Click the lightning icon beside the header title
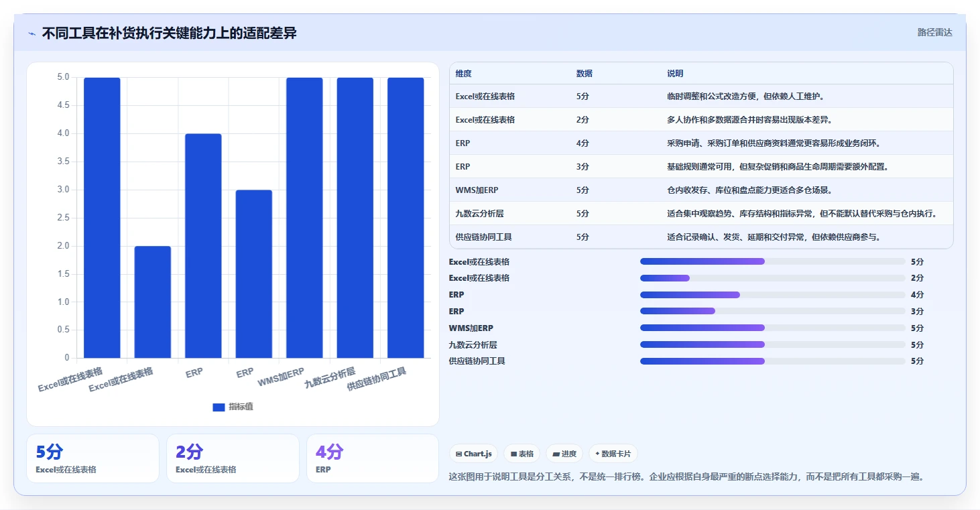980x510 pixels. pyautogui.click(x=32, y=34)
